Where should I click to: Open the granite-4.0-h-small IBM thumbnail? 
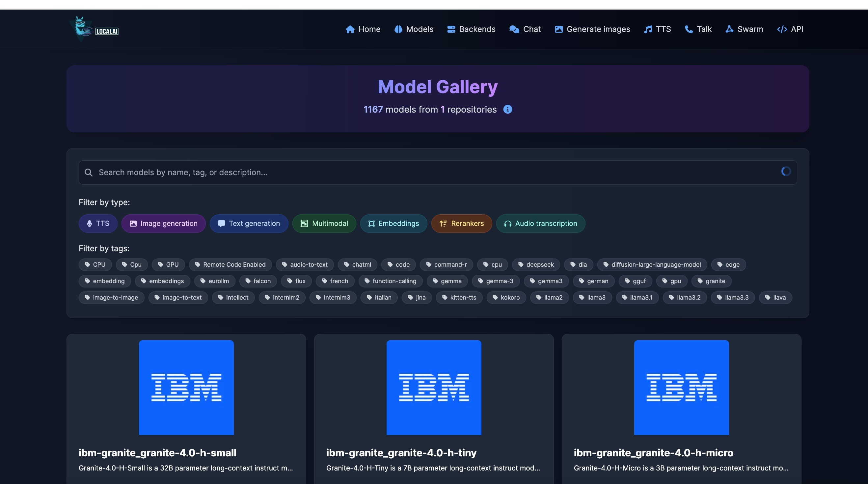(x=186, y=388)
